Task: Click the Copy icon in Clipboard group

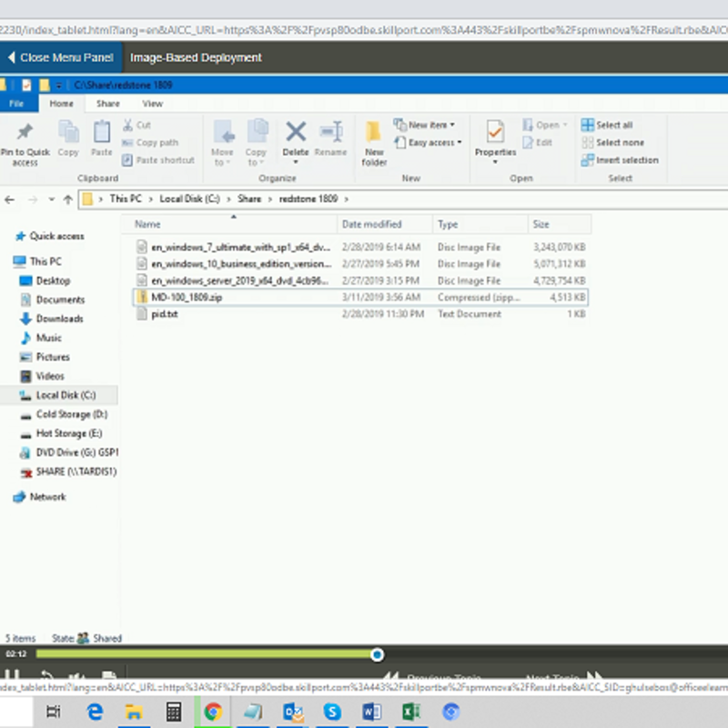Action: coord(68,132)
